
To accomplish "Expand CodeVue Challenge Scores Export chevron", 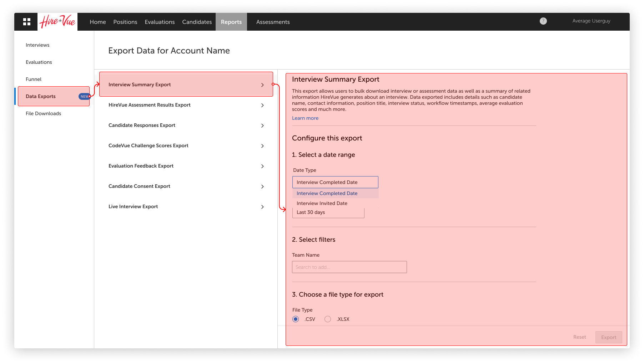I will pos(262,146).
